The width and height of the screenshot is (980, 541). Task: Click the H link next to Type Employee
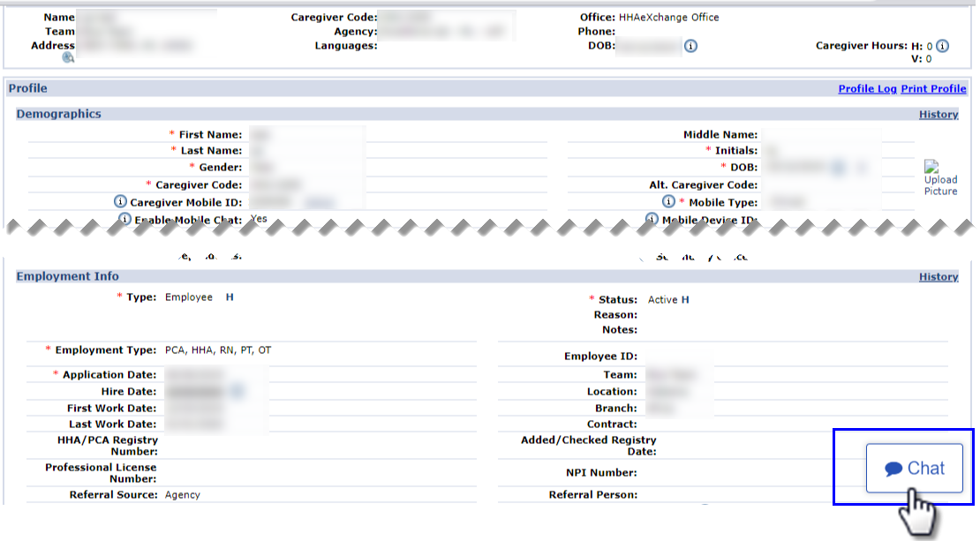[230, 297]
